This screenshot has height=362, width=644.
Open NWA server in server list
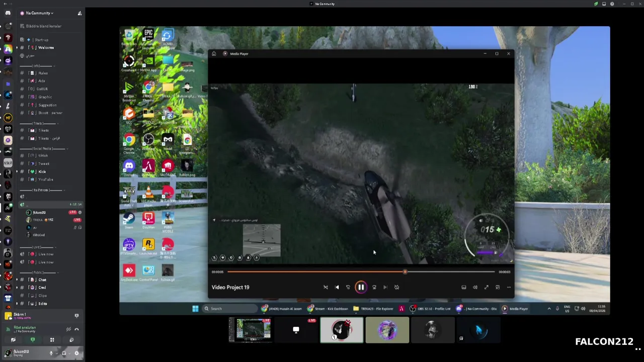(x=8, y=162)
